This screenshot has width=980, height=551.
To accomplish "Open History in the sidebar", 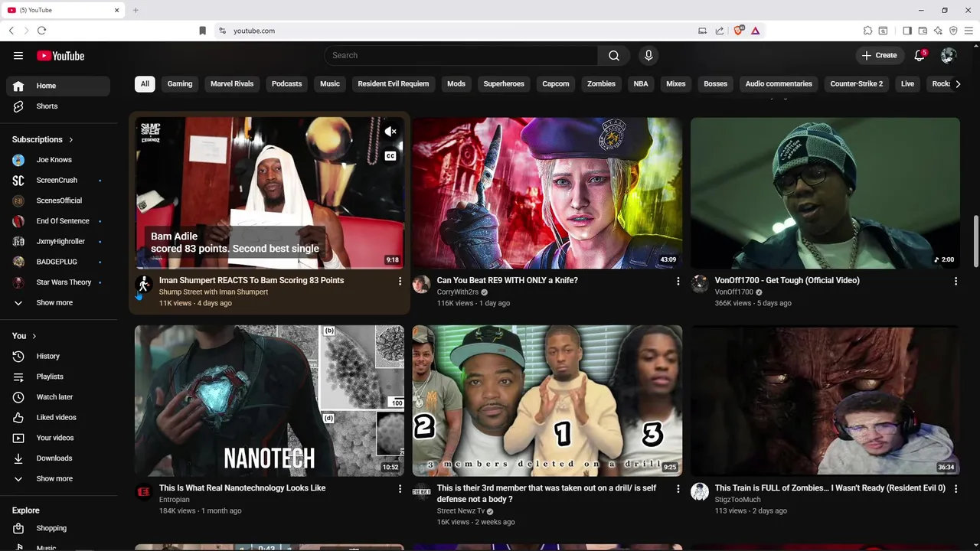I will coord(58,357).
